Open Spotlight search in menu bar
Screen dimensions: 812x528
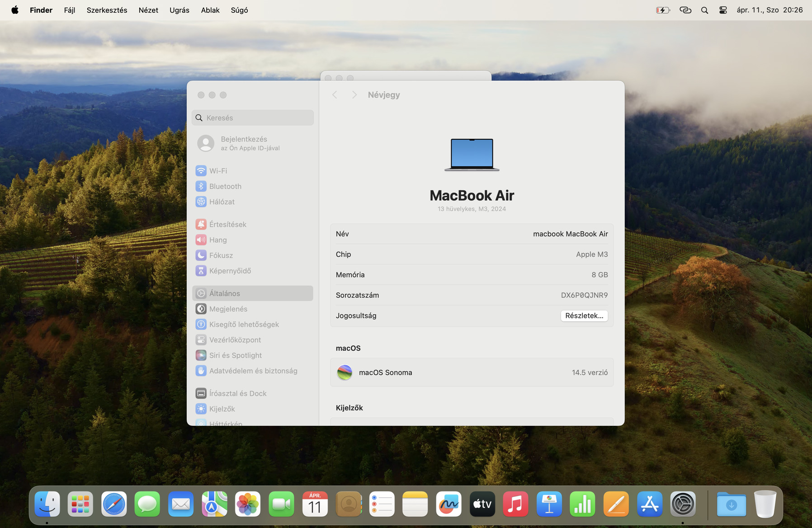pos(704,10)
